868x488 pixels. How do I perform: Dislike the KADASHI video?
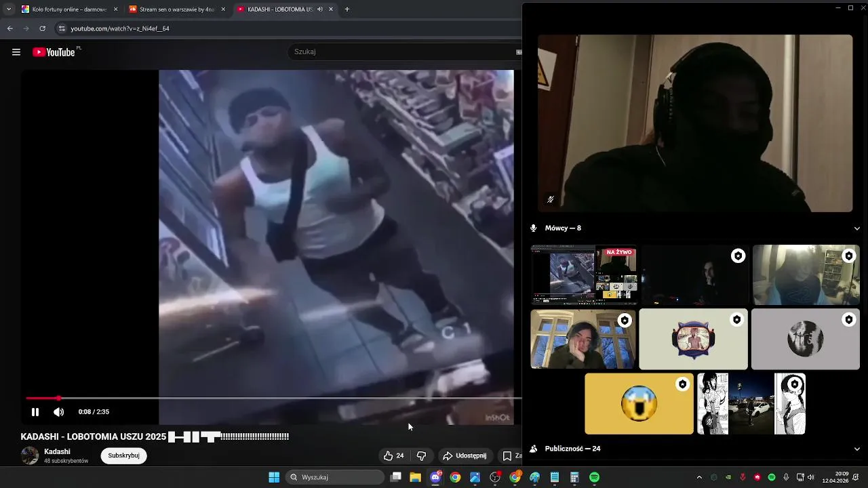[421, 456]
